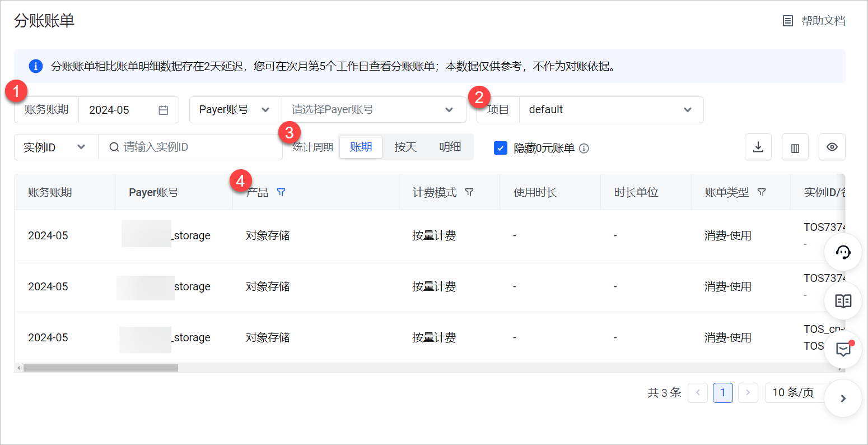This screenshot has width=868, height=445.
Task: Select page 1 in pagination
Action: (x=723, y=392)
